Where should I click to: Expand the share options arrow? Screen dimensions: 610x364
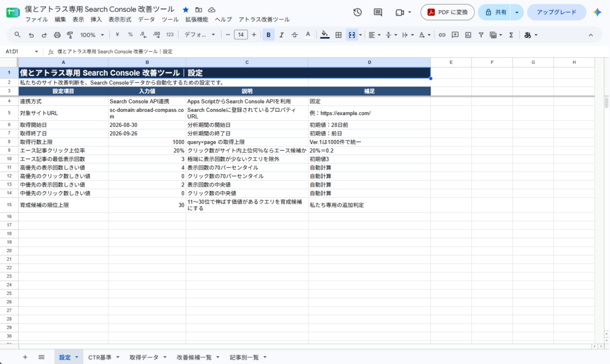pyautogui.click(x=516, y=13)
